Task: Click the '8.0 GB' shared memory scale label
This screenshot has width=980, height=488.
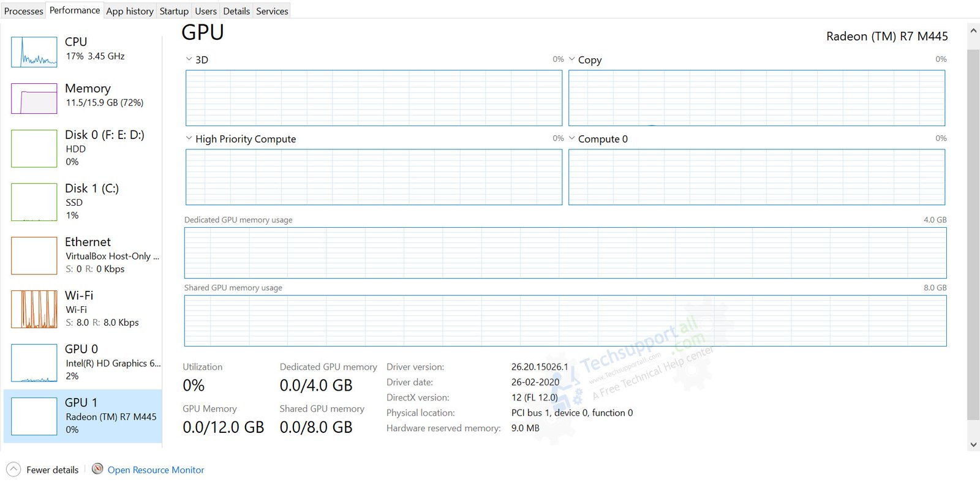Action: 935,288
